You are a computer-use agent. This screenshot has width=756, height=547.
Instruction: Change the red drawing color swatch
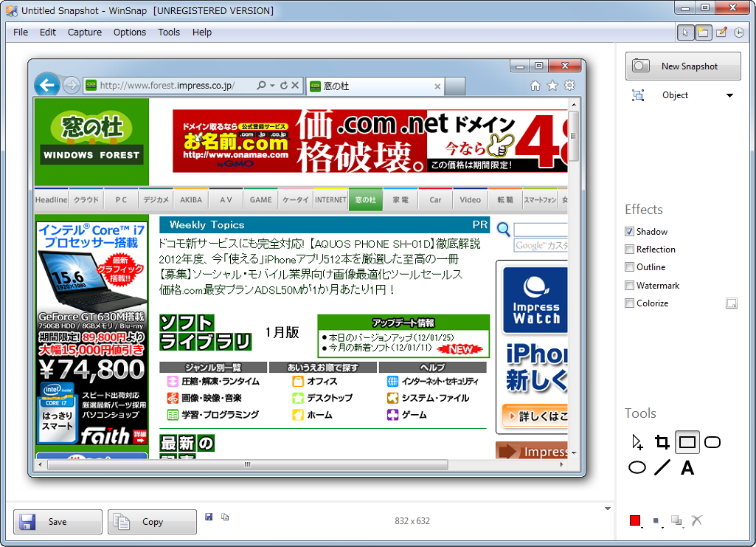click(635, 520)
